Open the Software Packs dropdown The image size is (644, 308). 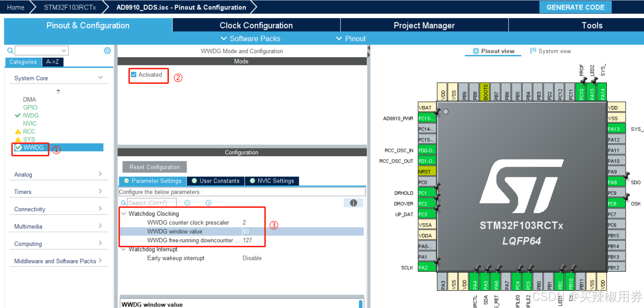tap(251, 38)
